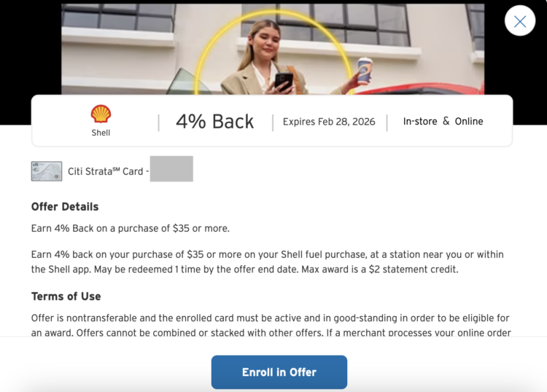Click the Expires Feb 28, 2026 text
547x392 pixels.
point(329,122)
